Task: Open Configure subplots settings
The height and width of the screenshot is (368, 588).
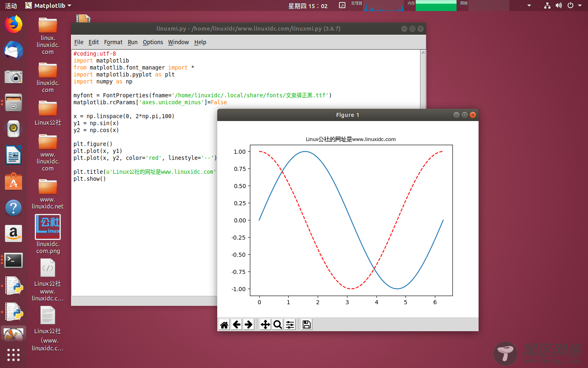Action: [290, 325]
